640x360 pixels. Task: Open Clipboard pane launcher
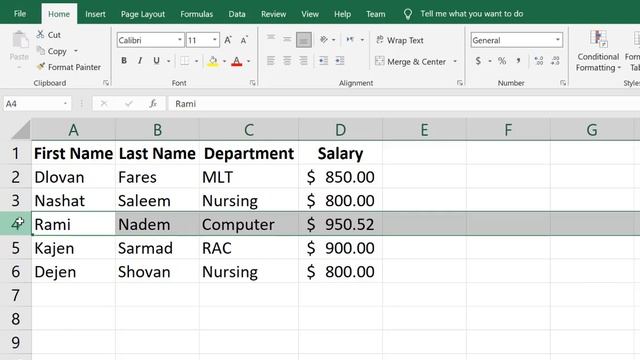click(106, 83)
